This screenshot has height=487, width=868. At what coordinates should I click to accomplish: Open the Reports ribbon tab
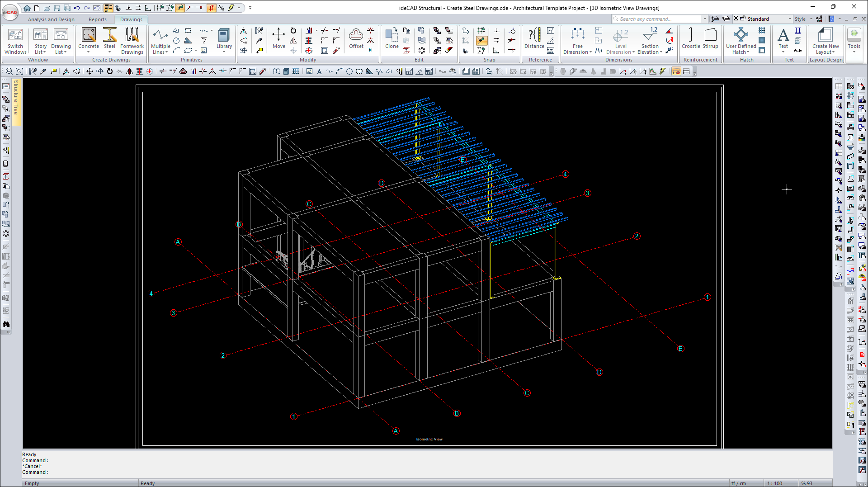tap(97, 19)
